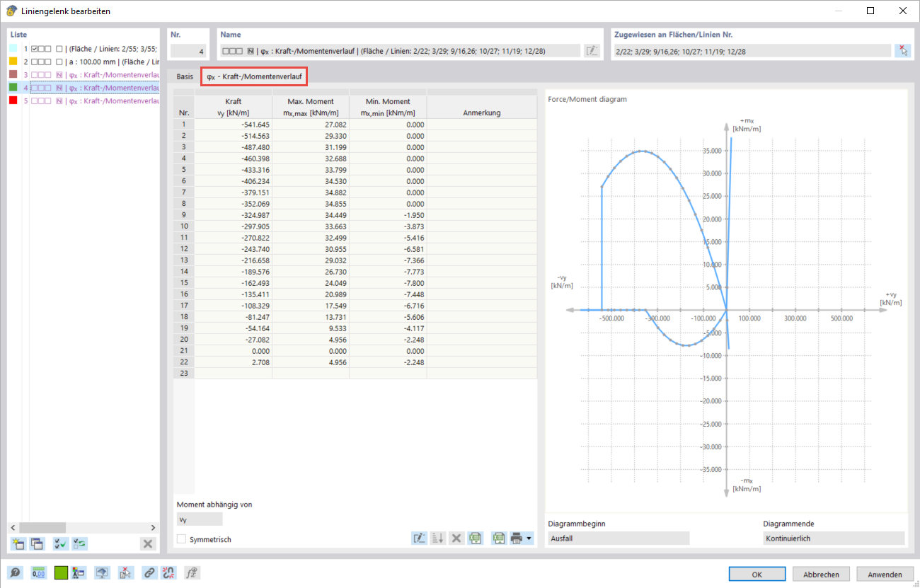The image size is (920, 588).
Task: Switch to the Basis tab
Action: coord(185,76)
